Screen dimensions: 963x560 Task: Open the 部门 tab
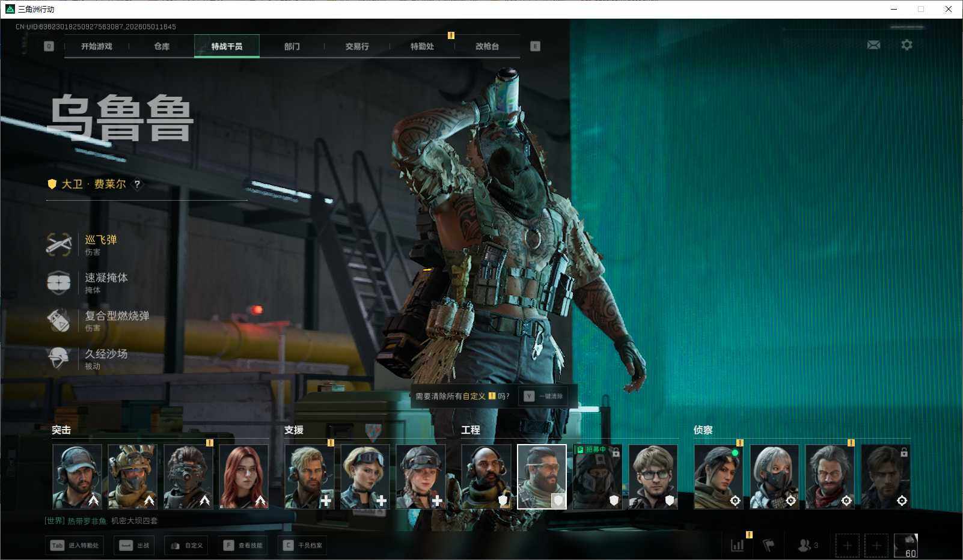292,46
